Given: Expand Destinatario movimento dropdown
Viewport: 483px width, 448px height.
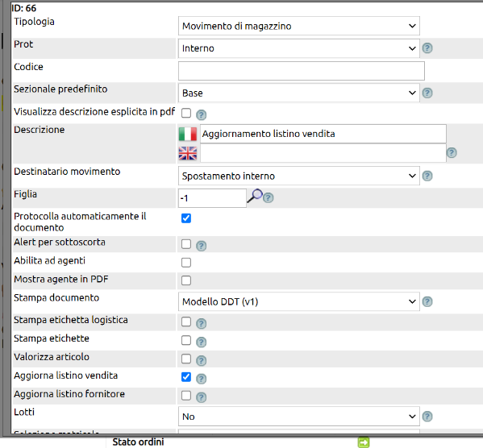Looking at the screenshot, I should pyautogui.click(x=299, y=176).
